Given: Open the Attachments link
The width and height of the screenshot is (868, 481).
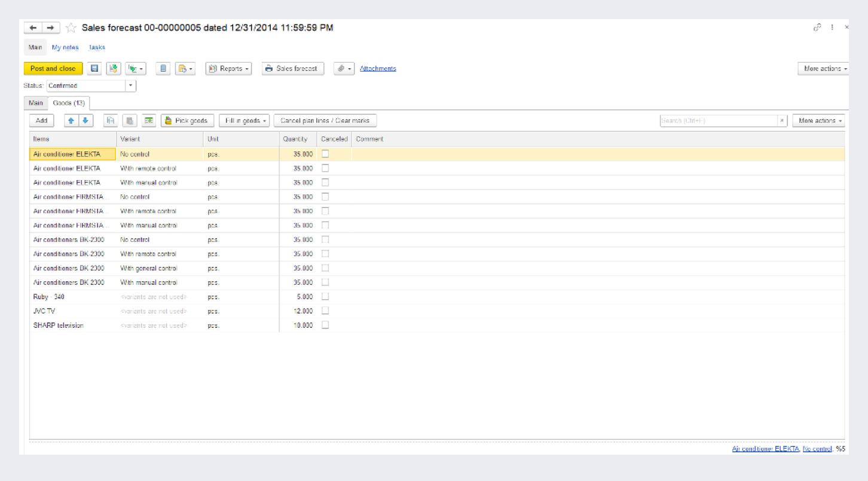Looking at the screenshot, I should [378, 69].
